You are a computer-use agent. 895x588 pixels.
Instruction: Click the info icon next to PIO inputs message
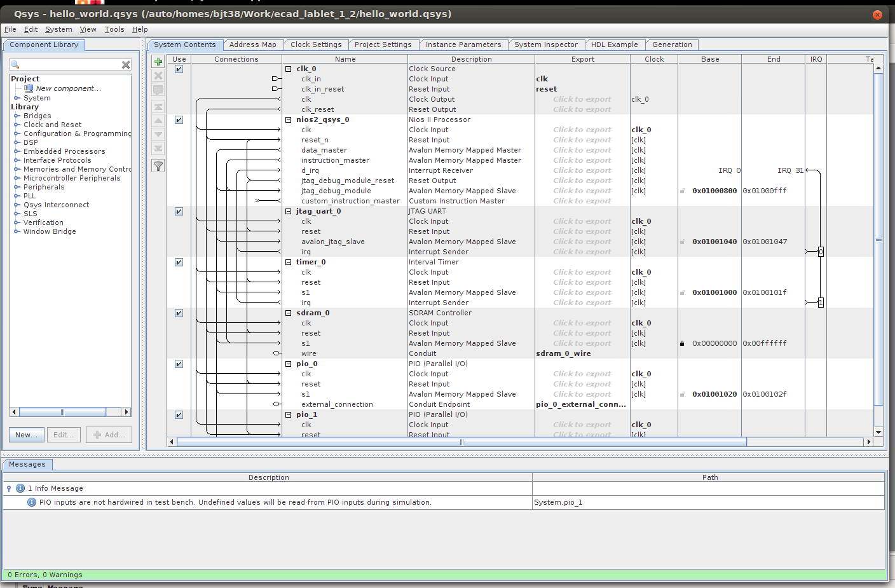point(32,502)
